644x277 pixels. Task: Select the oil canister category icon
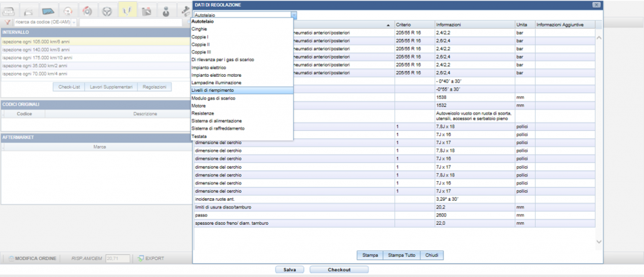pos(147,10)
